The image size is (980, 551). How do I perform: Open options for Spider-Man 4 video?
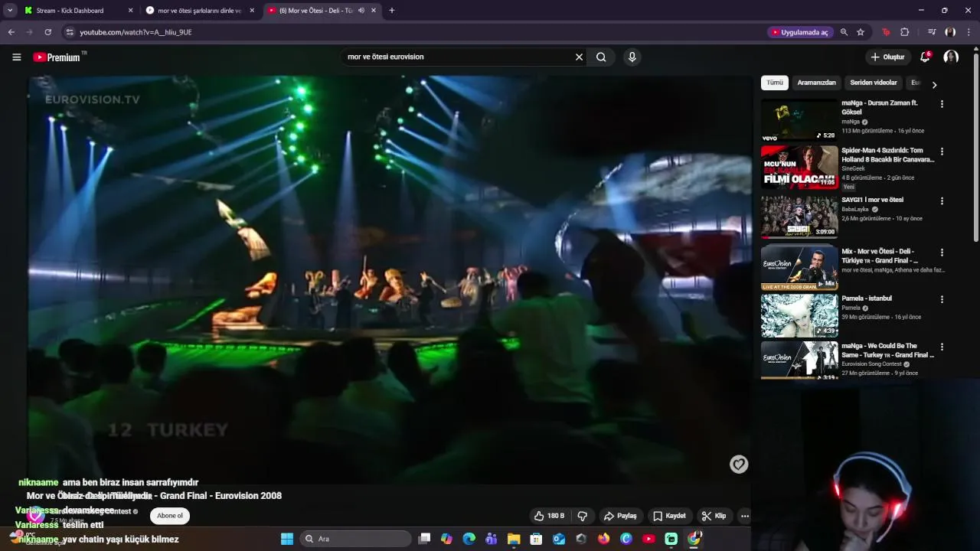pyautogui.click(x=942, y=152)
